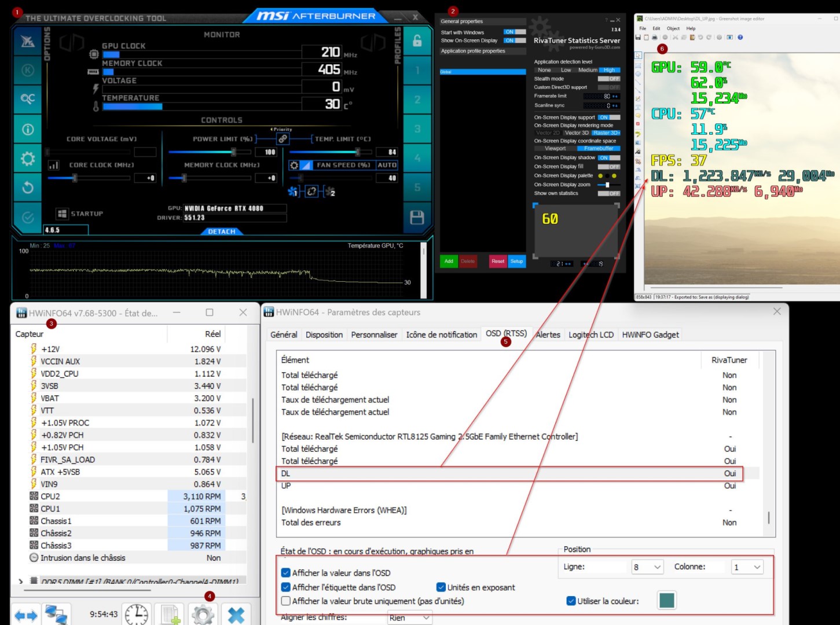Toggle Utiliser la couleur checkbox
This screenshot has width=840, height=625.
coord(571,601)
